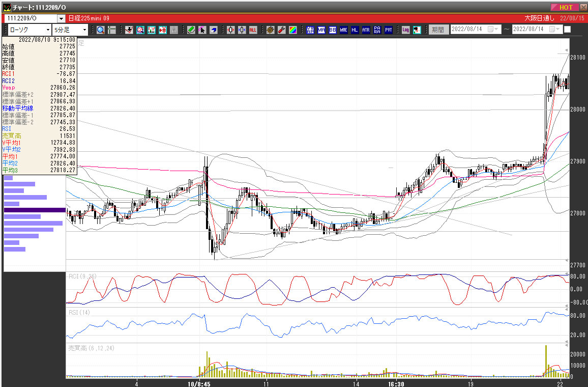Click the Vwap value row in data box
This screenshot has width=588, height=387.
point(39,88)
